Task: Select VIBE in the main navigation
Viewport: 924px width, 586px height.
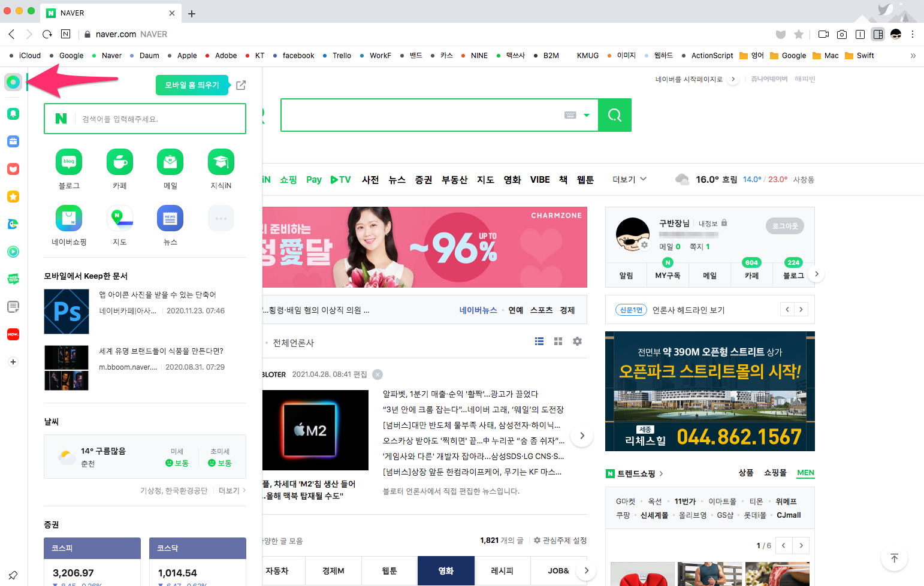Action: pyautogui.click(x=540, y=180)
